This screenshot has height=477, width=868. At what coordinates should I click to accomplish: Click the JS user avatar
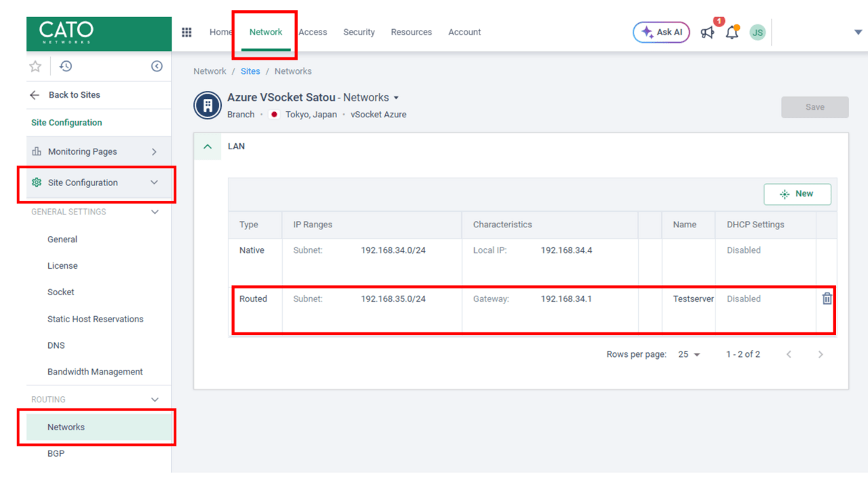[x=757, y=32]
